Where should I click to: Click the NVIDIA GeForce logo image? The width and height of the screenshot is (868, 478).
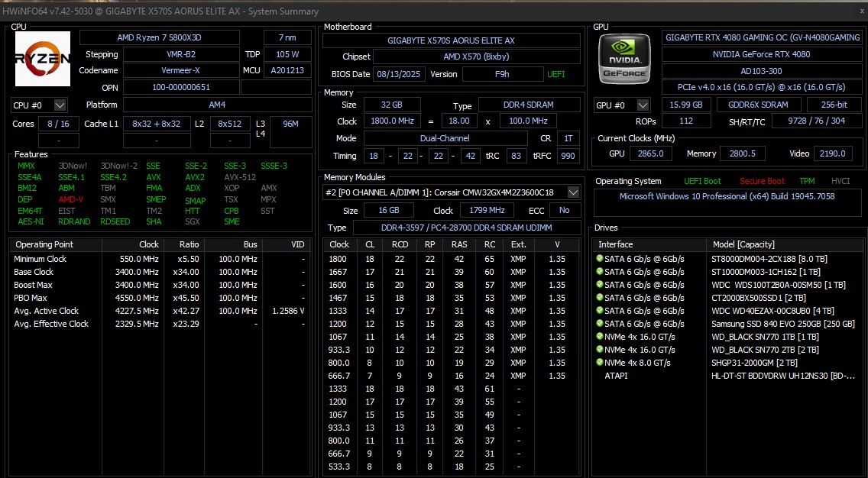click(624, 60)
